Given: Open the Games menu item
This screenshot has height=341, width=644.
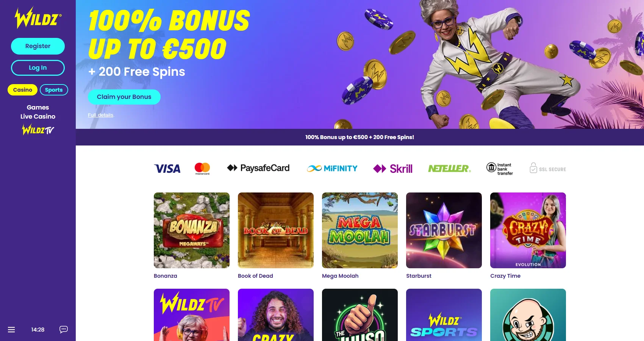Looking at the screenshot, I should (38, 107).
